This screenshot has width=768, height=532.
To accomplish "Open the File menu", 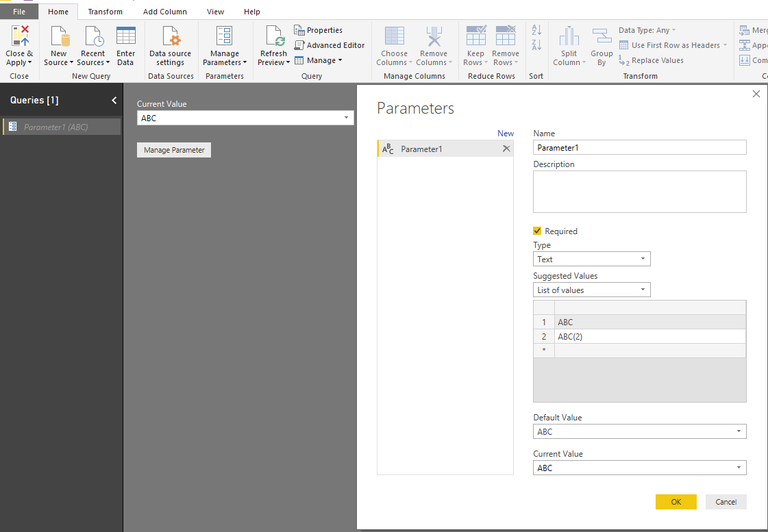I will pyautogui.click(x=19, y=12).
